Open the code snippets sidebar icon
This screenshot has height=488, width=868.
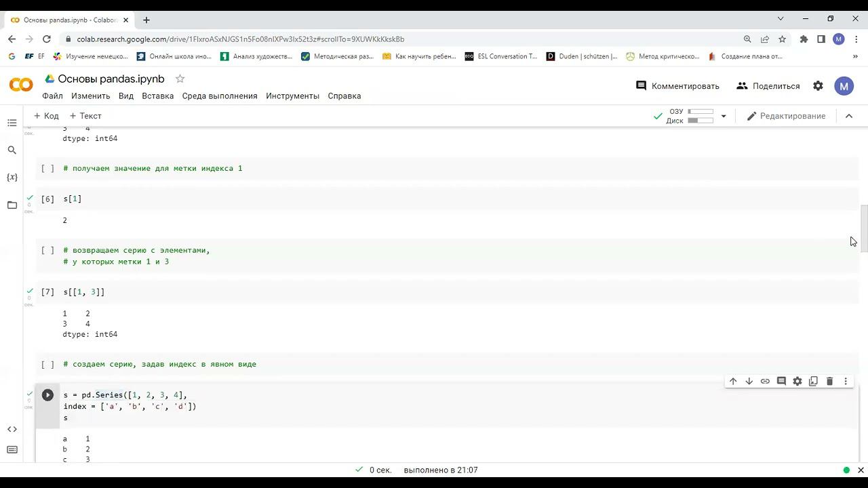point(12,429)
